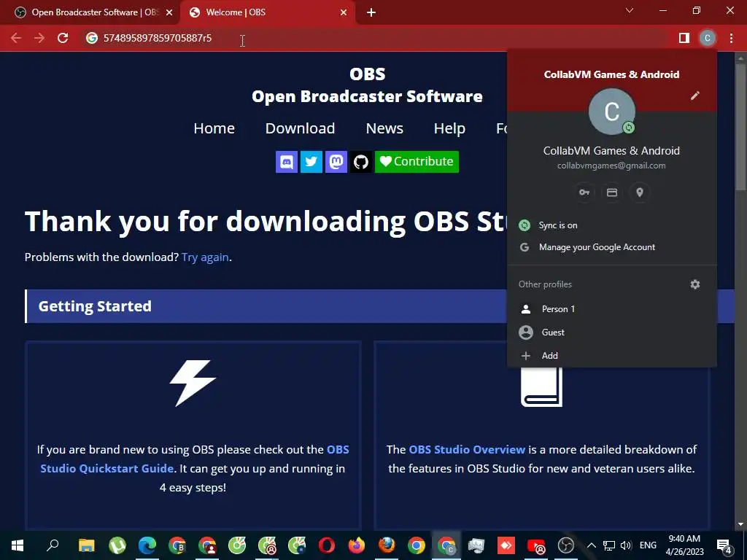Open the GitHub social link icon

360,162
